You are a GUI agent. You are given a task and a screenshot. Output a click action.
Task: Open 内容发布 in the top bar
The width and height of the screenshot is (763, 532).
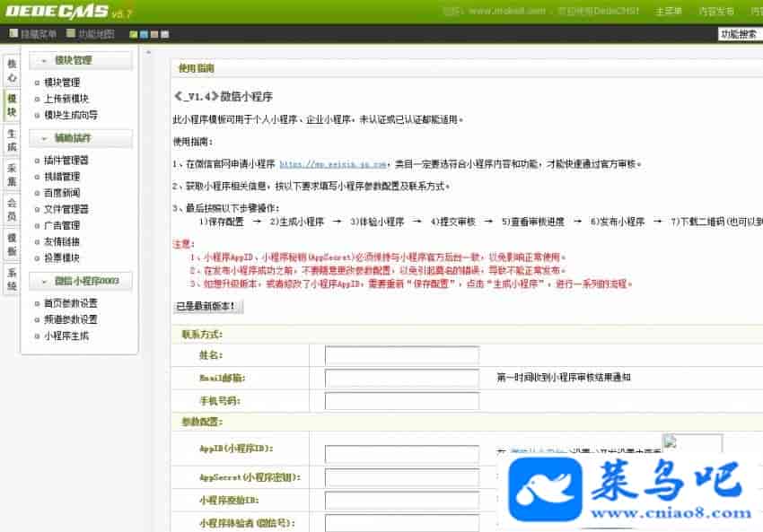pyautogui.click(x=715, y=11)
